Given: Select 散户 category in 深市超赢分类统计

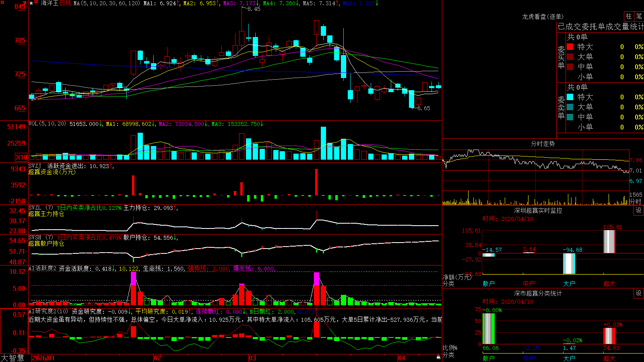Looking at the screenshot, I should click(x=489, y=358).
